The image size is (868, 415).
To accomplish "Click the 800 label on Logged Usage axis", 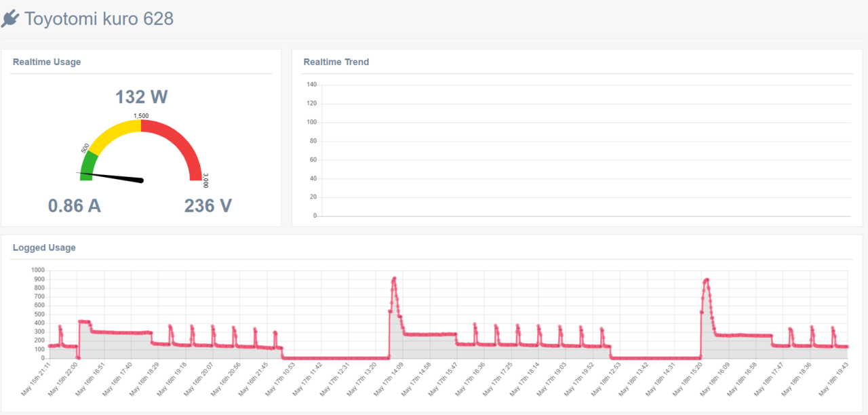I will (x=39, y=288).
